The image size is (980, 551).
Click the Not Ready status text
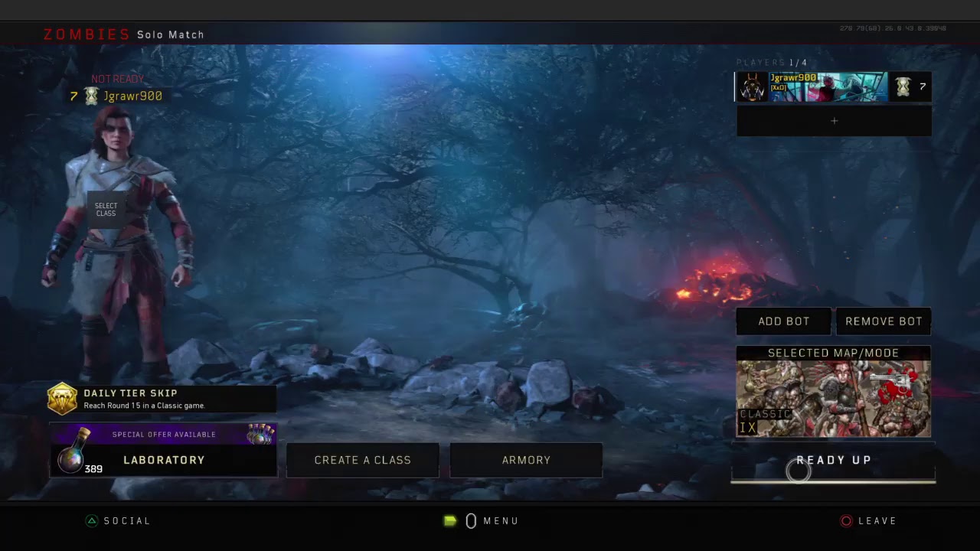(117, 80)
